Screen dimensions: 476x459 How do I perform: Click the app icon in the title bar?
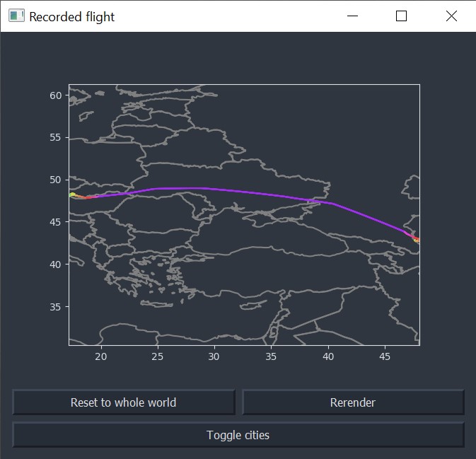(x=16, y=16)
